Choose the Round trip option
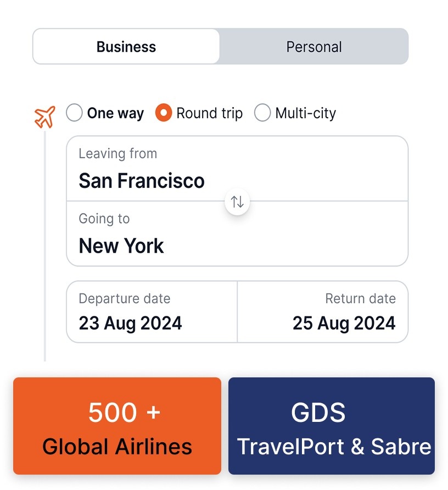This screenshot has height=490, width=448. click(164, 113)
